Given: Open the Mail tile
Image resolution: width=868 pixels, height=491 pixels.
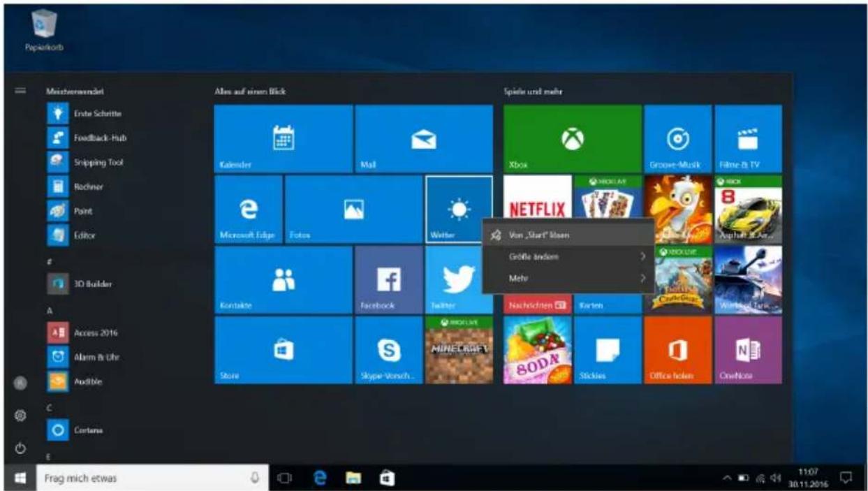Looking at the screenshot, I should coord(423,138).
